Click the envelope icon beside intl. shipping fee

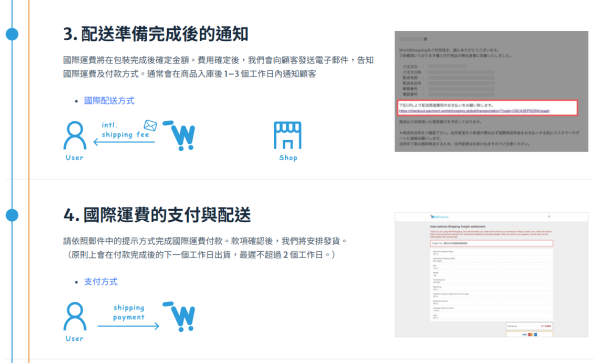[150, 125]
